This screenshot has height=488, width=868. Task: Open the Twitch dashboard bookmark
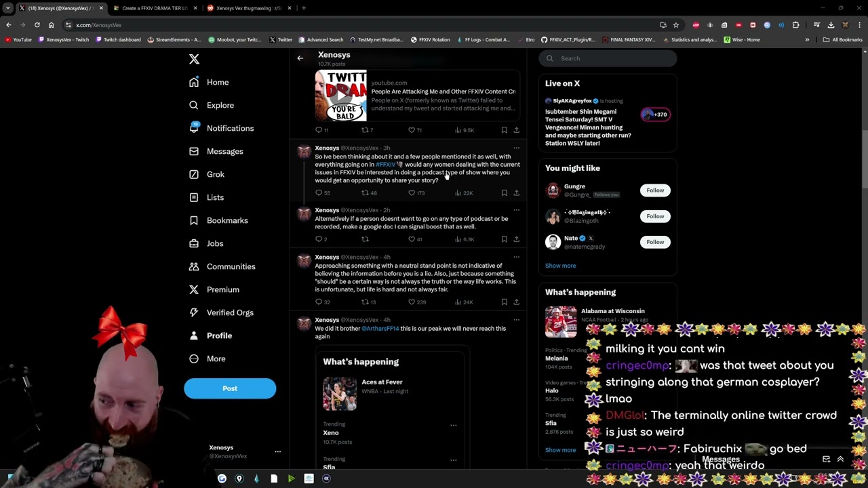point(118,39)
